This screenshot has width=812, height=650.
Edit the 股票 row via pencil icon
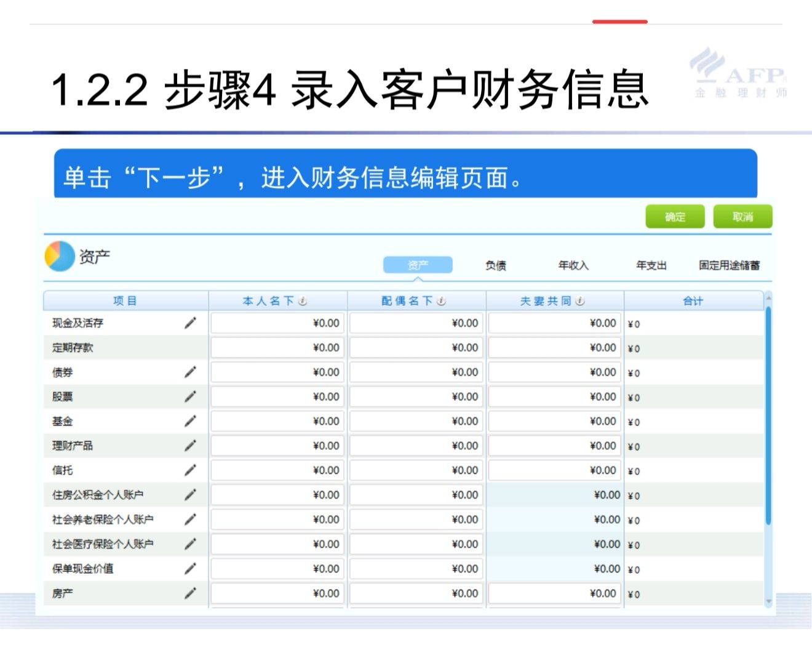tap(191, 397)
